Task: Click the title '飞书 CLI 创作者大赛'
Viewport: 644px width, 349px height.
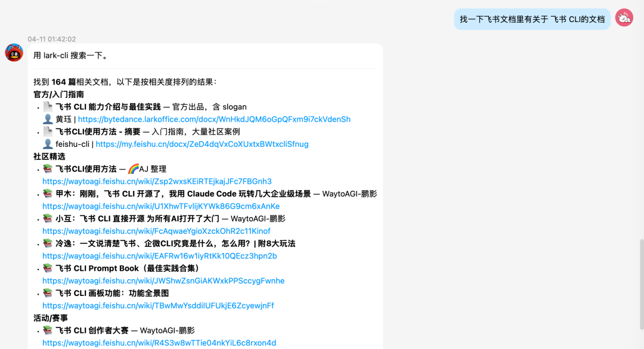Action: 92,331
